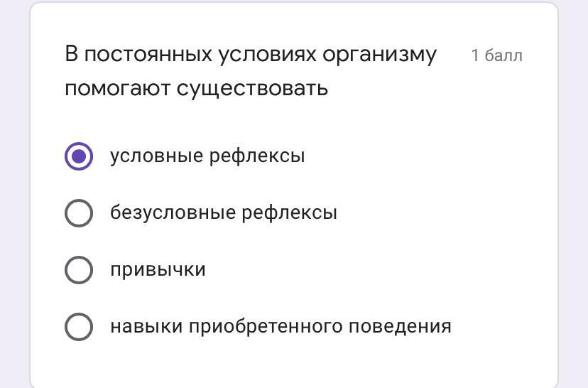Click the filled purple dot of the selected option

point(79,156)
